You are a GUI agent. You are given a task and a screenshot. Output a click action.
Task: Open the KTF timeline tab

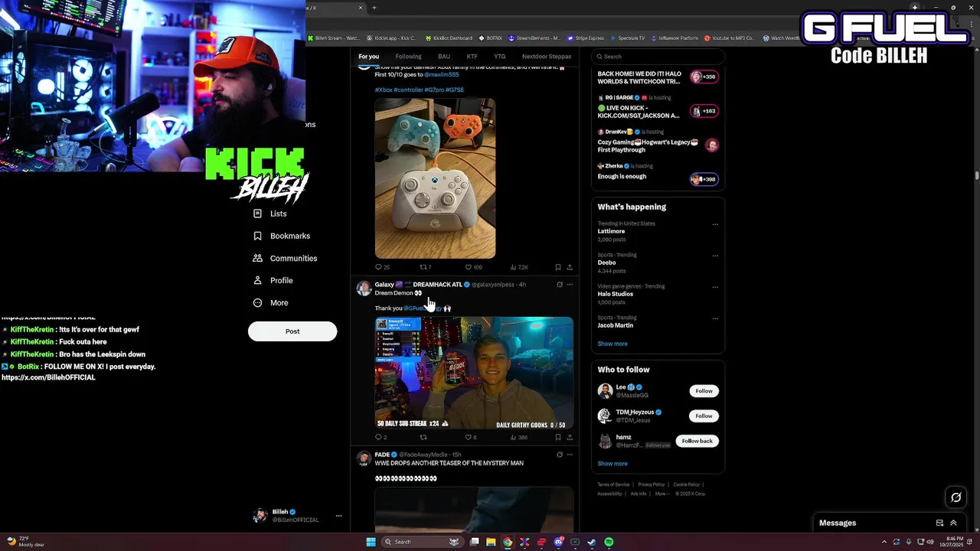click(x=472, y=57)
